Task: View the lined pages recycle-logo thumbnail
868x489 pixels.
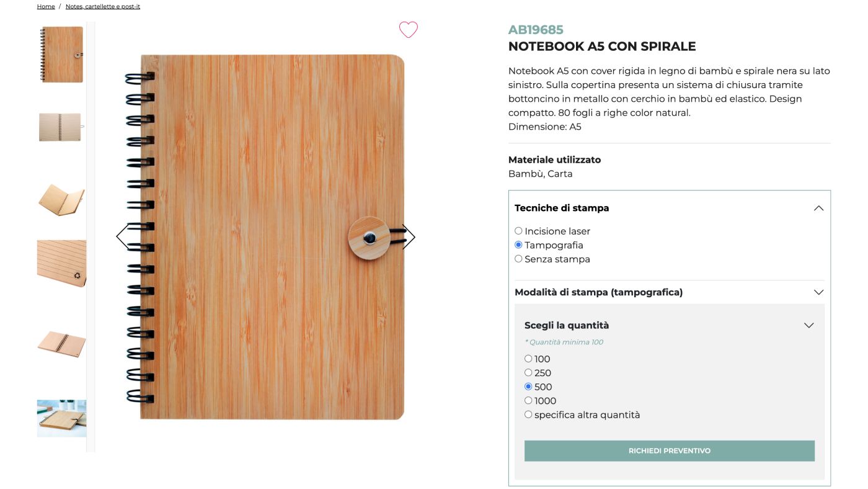Action: click(x=61, y=263)
